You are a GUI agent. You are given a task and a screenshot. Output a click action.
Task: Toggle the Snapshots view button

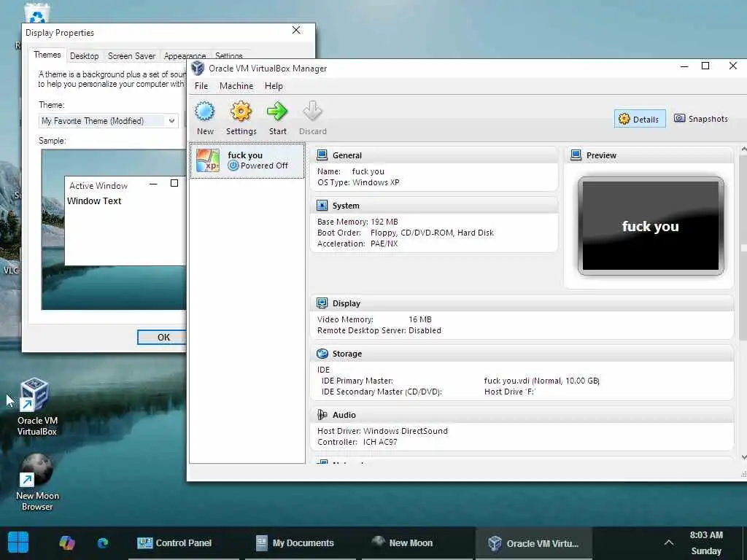[x=701, y=119]
